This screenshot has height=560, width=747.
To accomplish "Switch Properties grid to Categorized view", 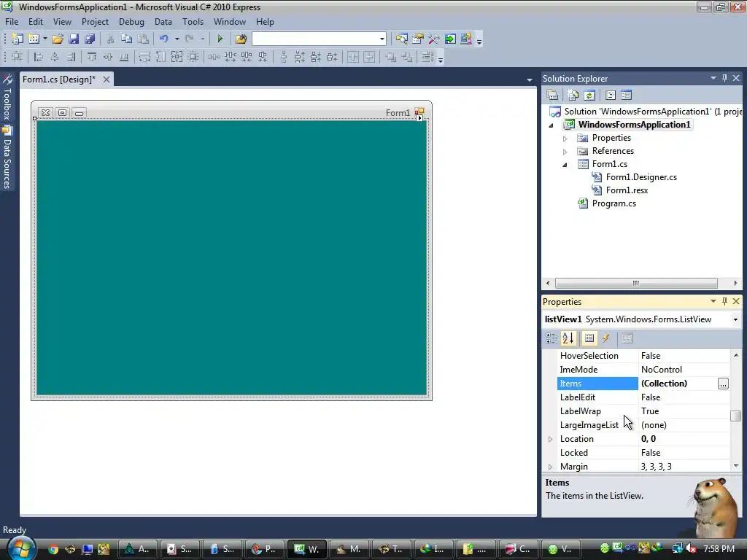I will click(x=551, y=338).
